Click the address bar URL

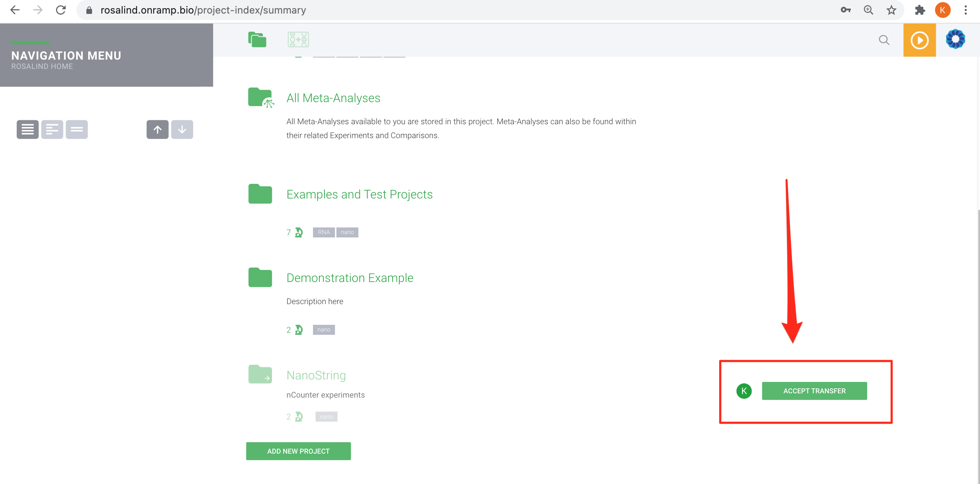click(203, 10)
